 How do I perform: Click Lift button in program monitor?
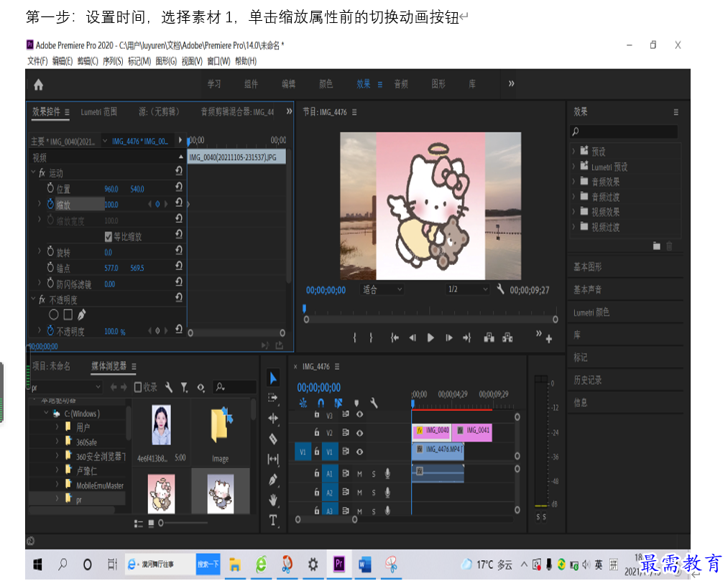click(489, 338)
